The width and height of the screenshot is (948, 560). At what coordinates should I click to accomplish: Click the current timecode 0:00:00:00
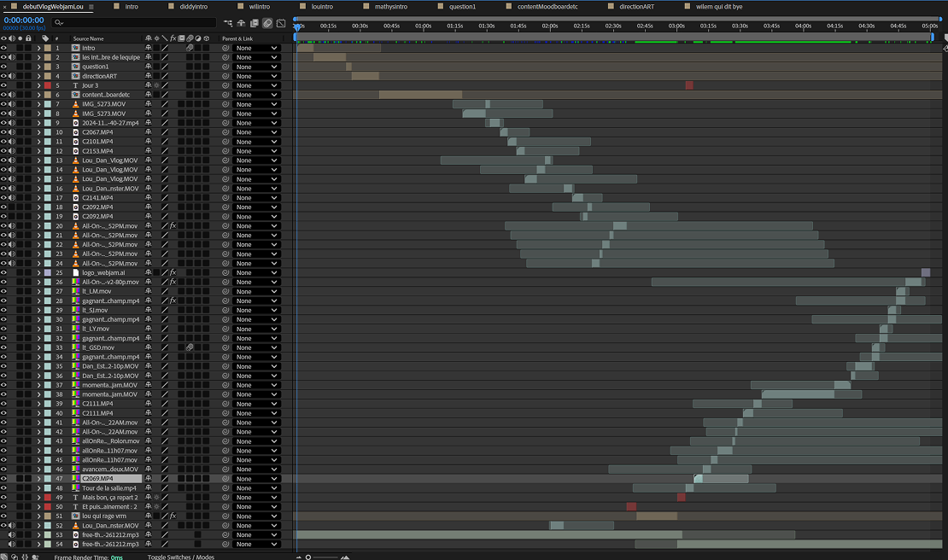[24, 20]
